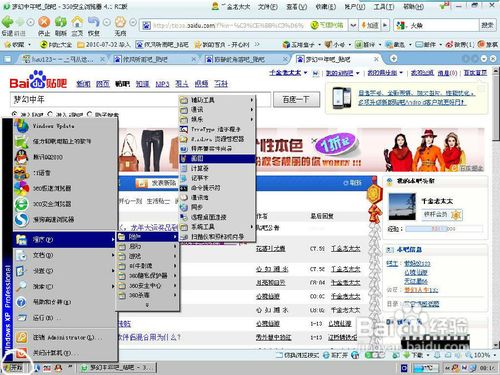Image resolution: width=500 pixels, height=375 pixels.
Task: Go to browser home page (主页)
Action: tap(77, 26)
